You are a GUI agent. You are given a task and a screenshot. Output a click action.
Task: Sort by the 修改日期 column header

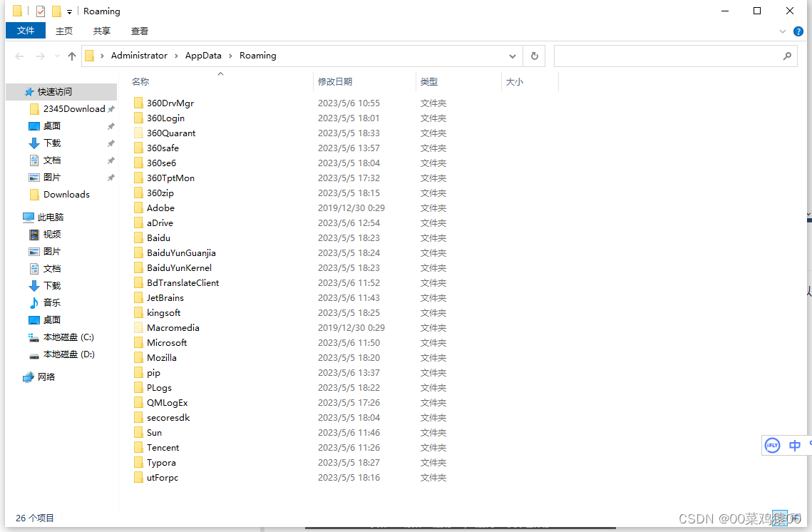(x=335, y=81)
